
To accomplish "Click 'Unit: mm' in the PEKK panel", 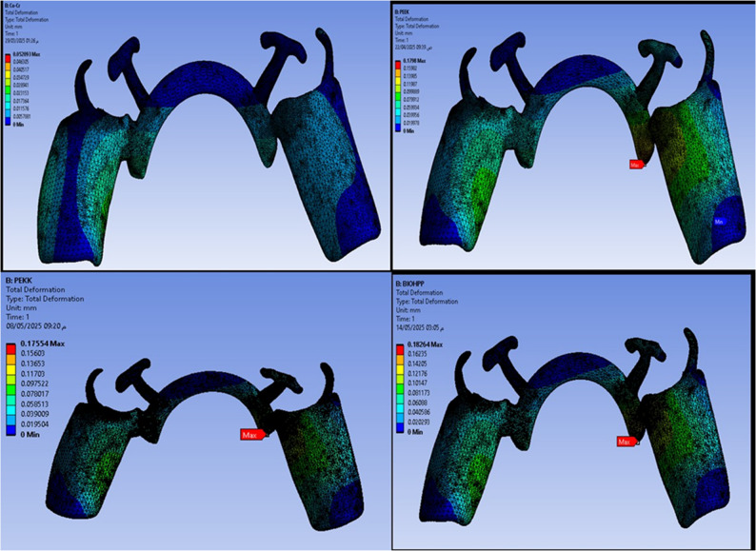I will (21, 308).
